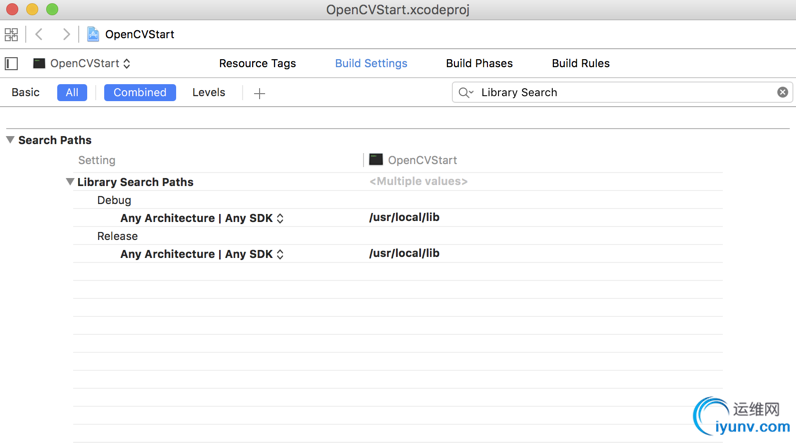Go back with the left chevron
Image resolution: width=796 pixels, height=443 pixels.
pos(39,35)
